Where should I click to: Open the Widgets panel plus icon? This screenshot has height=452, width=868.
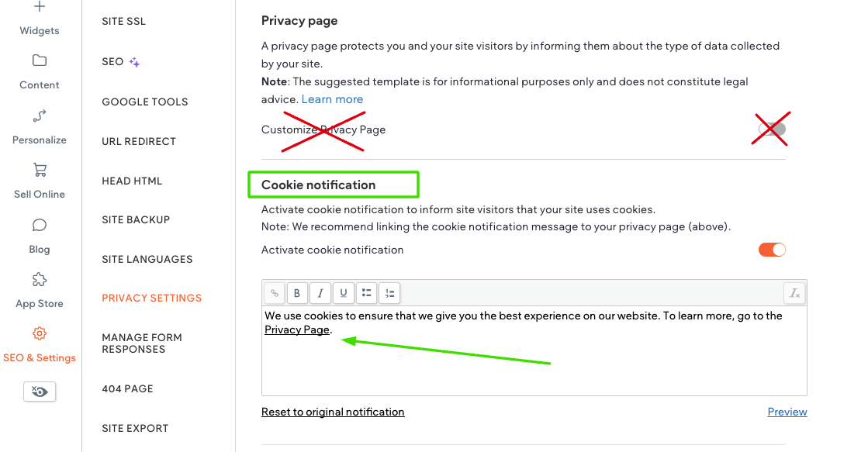(40, 7)
